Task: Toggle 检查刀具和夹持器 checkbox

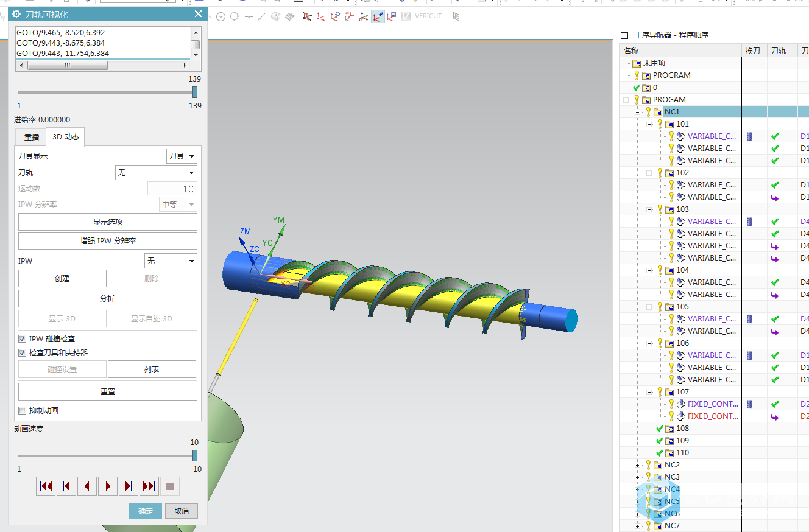Action: 23,352
